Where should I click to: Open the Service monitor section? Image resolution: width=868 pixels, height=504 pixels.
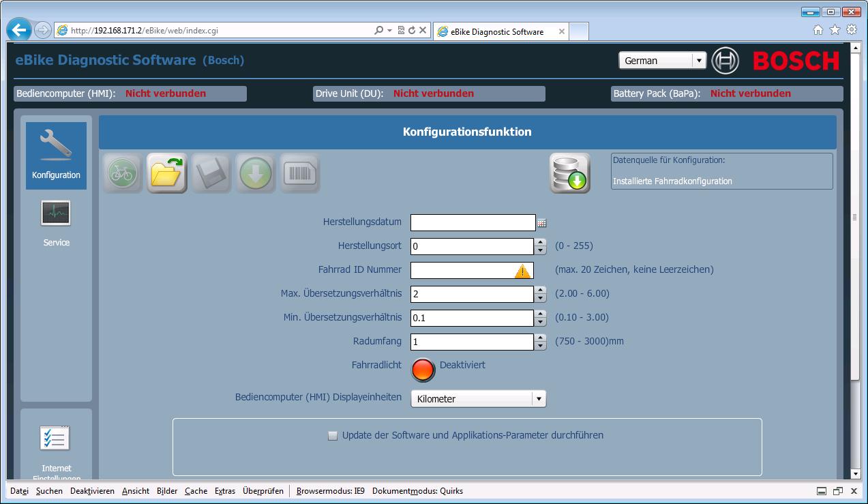pyautogui.click(x=56, y=224)
